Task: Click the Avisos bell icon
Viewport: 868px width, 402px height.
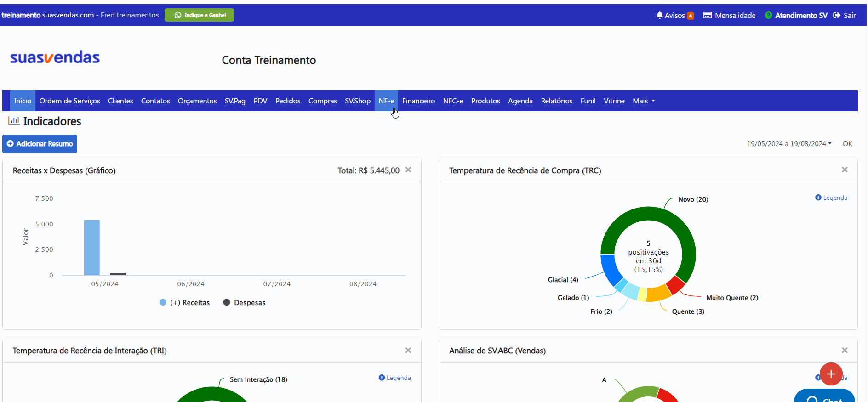Action: [660, 15]
